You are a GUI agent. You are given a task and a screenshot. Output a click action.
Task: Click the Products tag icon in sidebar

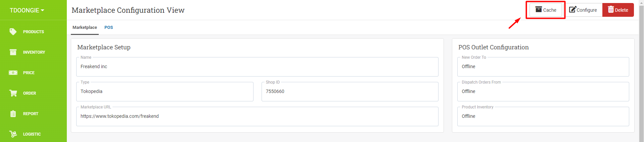pyautogui.click(x=13, y=32)
